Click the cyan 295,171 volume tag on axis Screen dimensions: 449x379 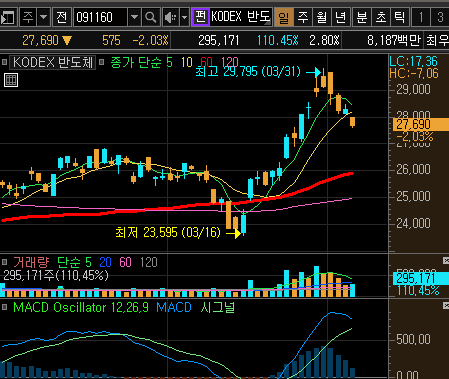[x=421, y=278]
